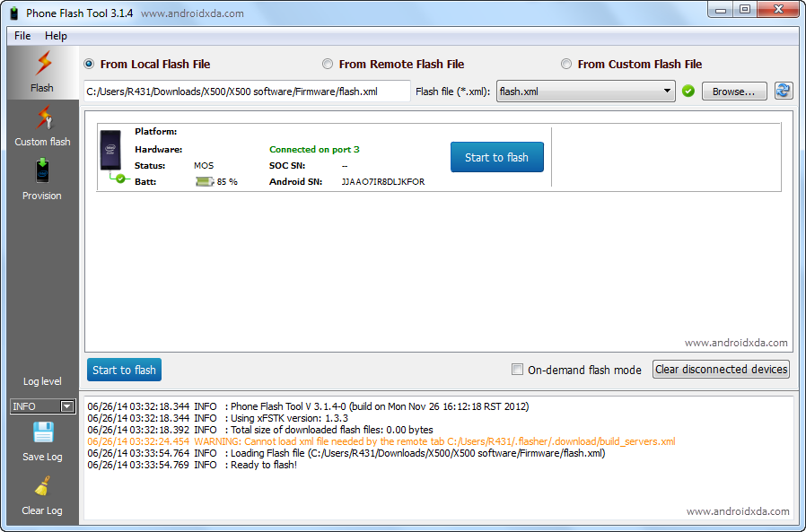The height and width of the screenshot is (532, 806).
Task: Click the app icon in the title bar
Action: 14,13
